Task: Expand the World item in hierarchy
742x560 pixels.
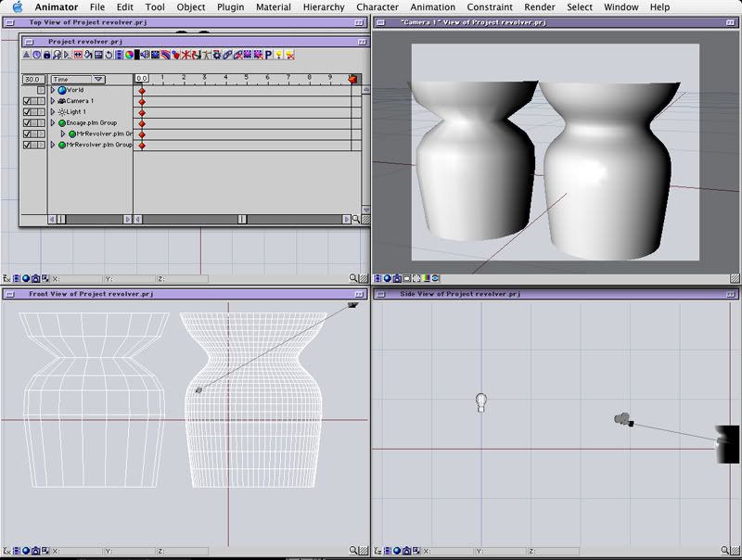Action: (53, 90)
